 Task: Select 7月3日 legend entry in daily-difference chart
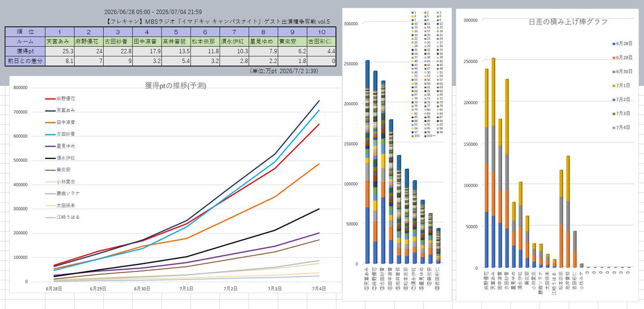[x=622, y=113]
